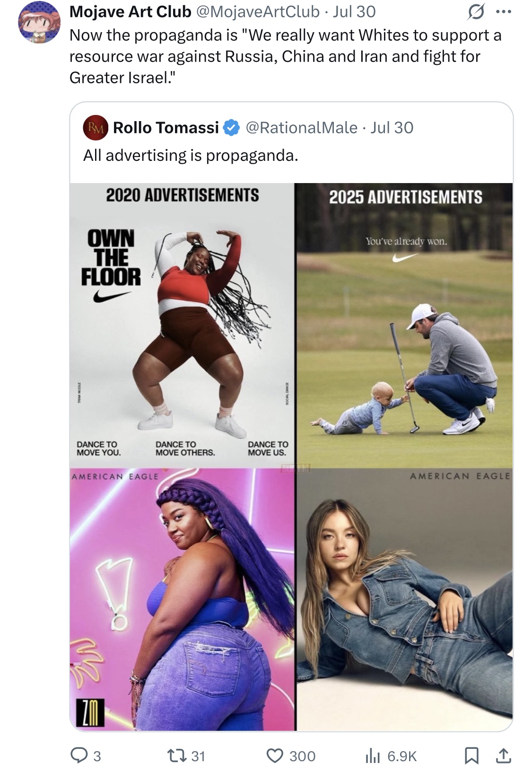532x772 pixels.
Task: Click the Jul 30 timestamp of the main tweet
Action: pyautogui.click(x=354, y=12)
